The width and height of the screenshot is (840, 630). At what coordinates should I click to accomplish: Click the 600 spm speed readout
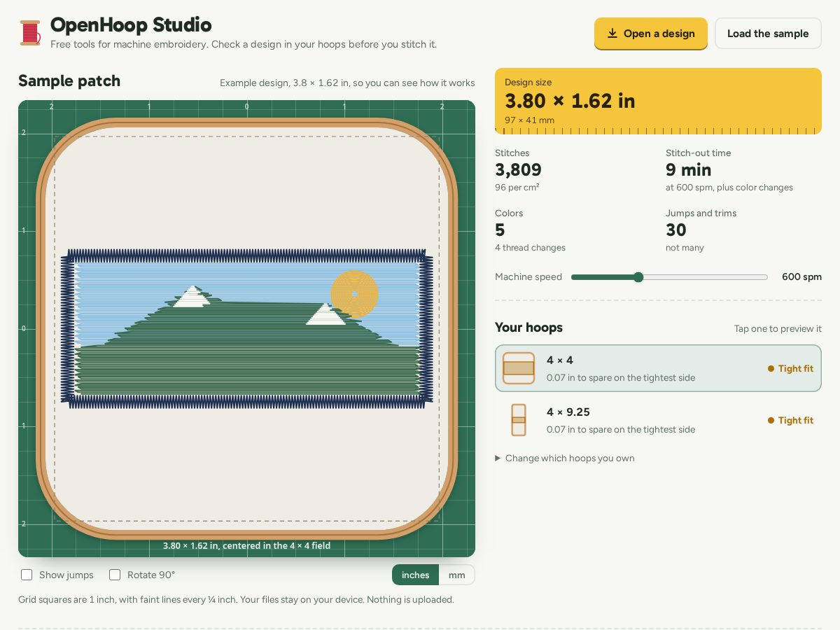(801, 277)
